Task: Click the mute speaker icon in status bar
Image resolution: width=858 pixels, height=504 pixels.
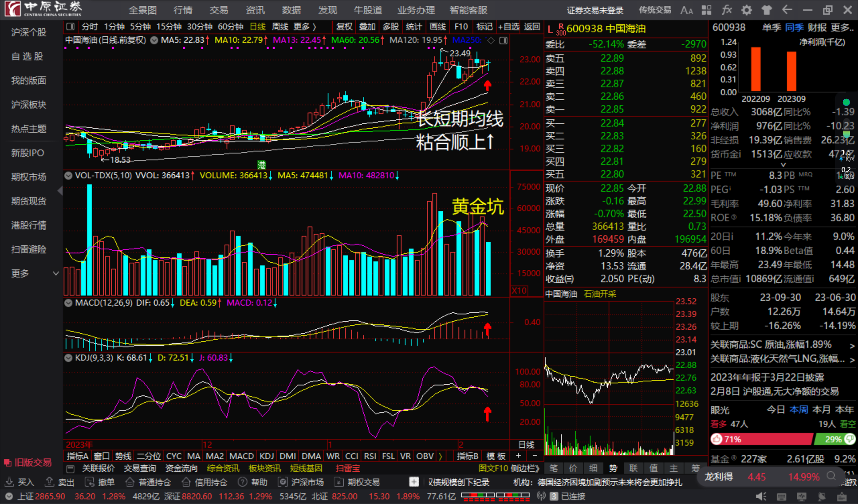Action: 761,496
